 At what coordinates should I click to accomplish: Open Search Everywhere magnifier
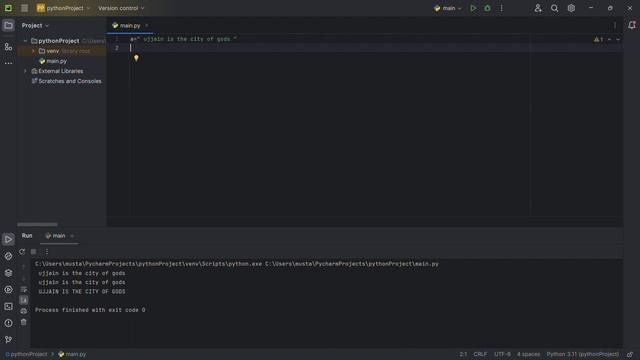point(554,8)
